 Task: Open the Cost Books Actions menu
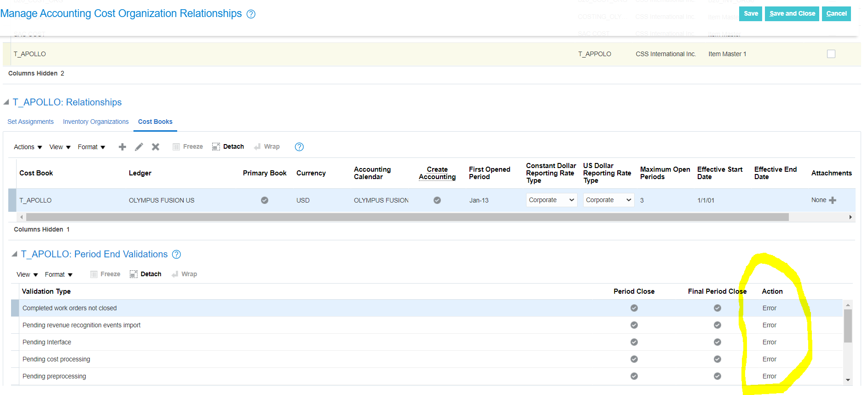(x=28, y=147)
